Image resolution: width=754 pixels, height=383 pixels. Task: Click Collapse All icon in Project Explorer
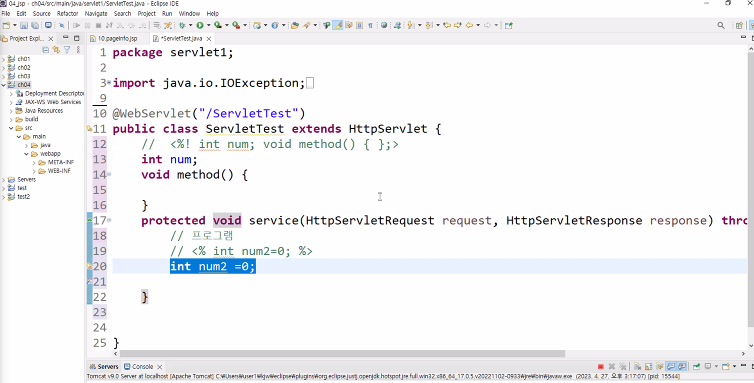coord(45,50)
